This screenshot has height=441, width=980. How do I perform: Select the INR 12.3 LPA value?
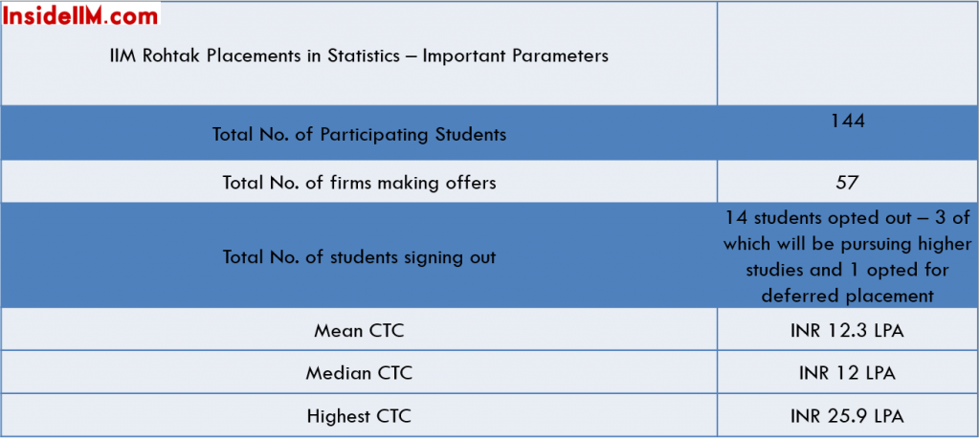pyautogui.click(x=848, y=330)
